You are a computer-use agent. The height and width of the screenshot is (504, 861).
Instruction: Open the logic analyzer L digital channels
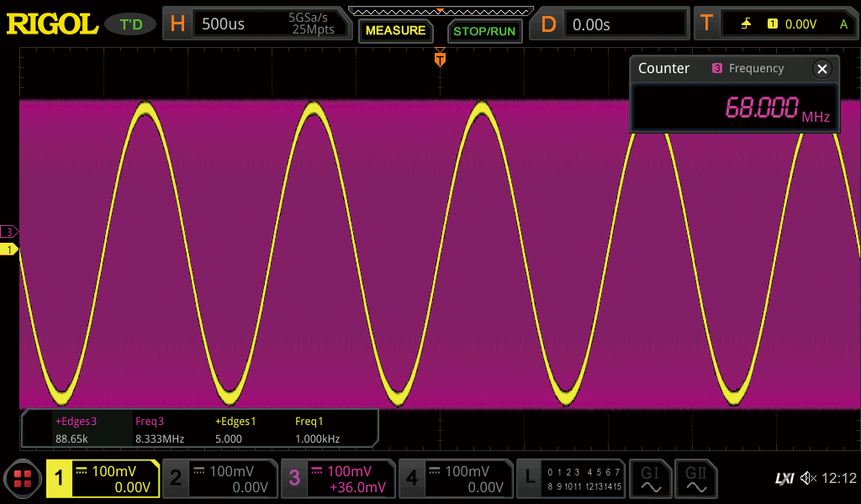pos(570,479)
